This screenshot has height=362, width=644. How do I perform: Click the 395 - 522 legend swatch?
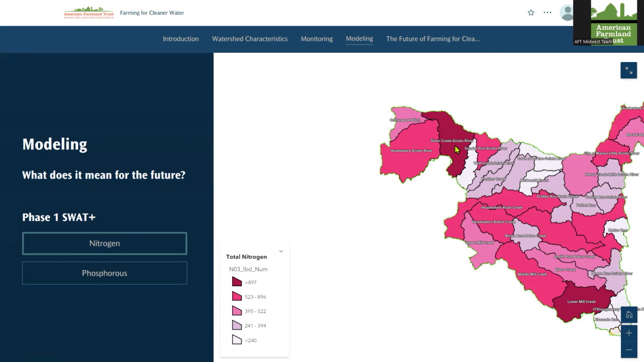236,311
